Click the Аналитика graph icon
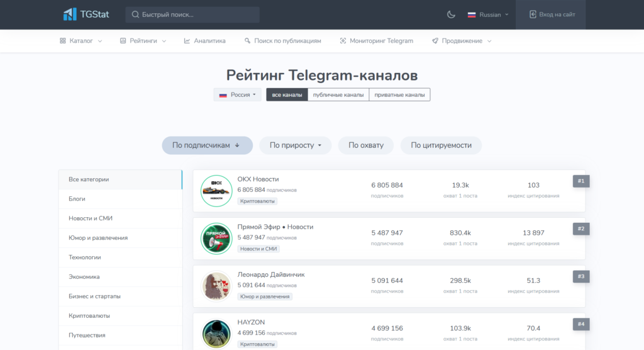644x350 pixels. [x=187, y=41]
